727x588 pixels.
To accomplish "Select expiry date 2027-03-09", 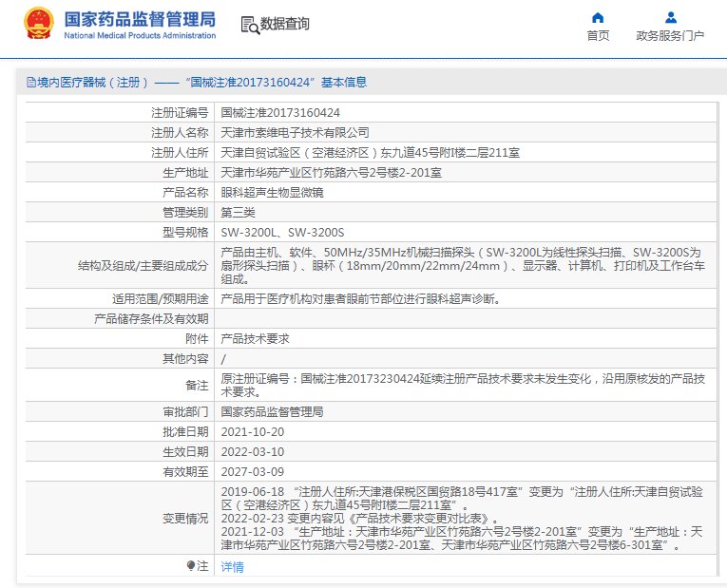I will pos(253,472).
